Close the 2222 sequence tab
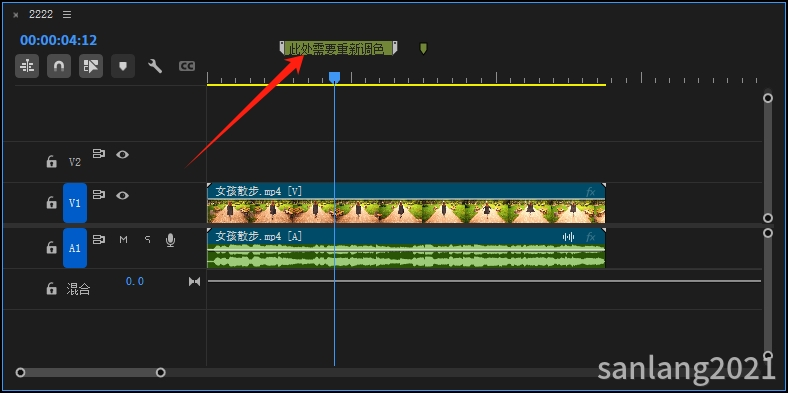 point(16,15)
